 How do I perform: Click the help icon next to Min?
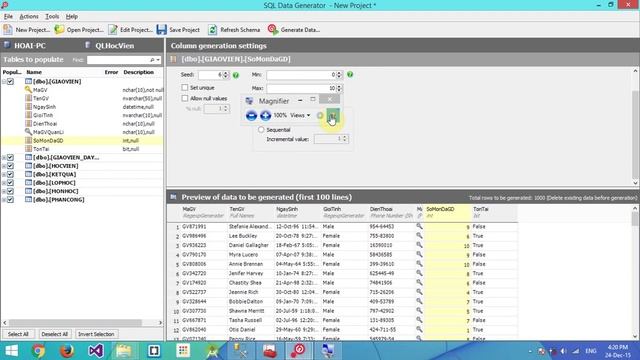click(x=350, y=75)
